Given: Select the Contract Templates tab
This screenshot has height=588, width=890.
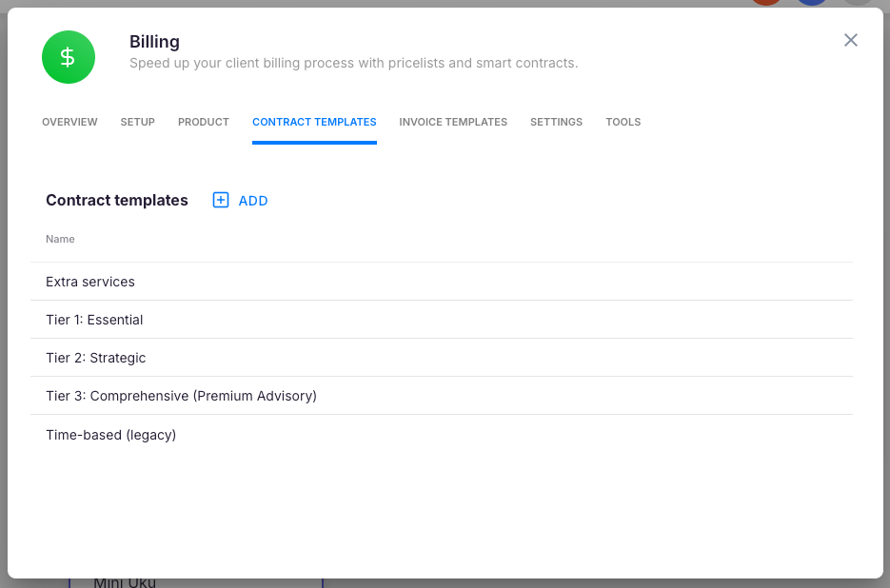Looking at the screenshot, I should pyautogui.click(x=314, y=122).
